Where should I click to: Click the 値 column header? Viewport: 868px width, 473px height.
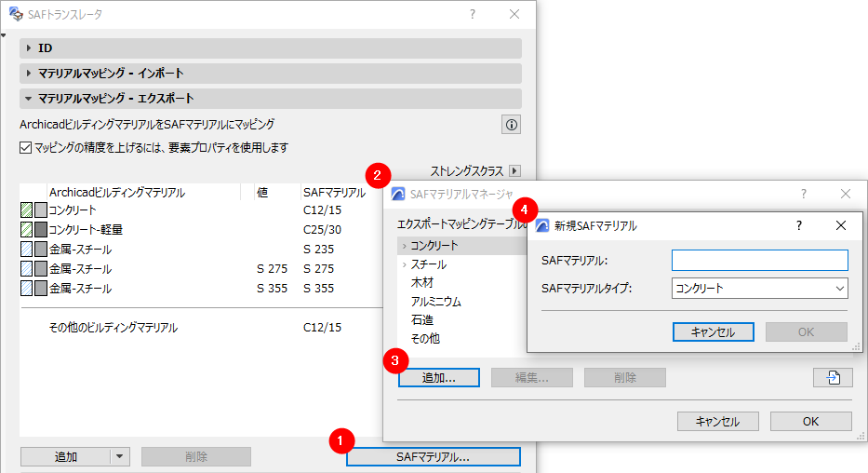[x=262, y=193]
